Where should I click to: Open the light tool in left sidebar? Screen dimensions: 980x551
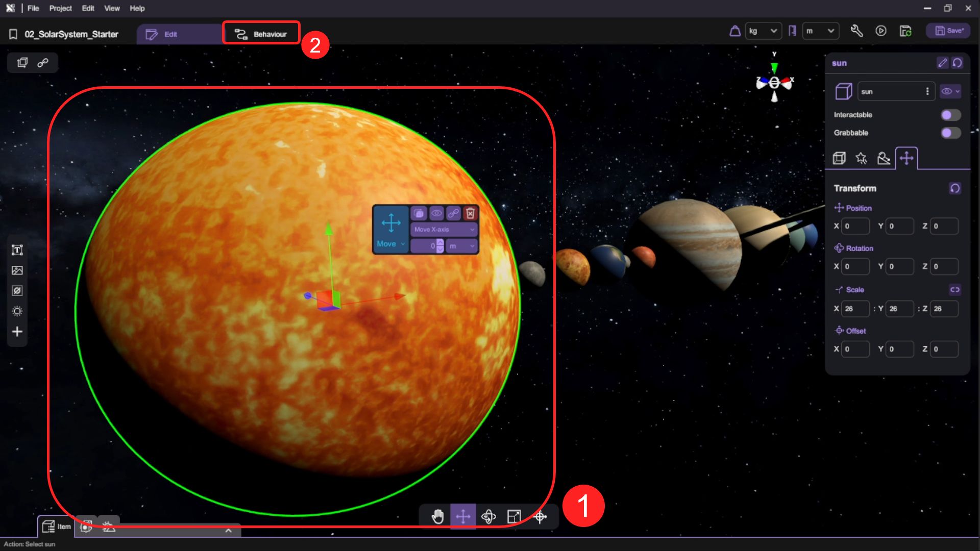[17, 311]
